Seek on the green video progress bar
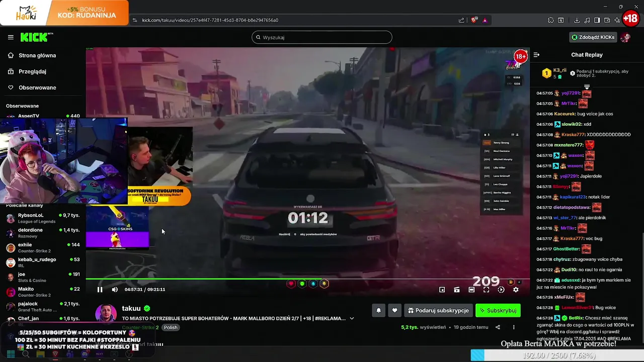The width and height of the screenshot is (644, 362). pos(307,279)
